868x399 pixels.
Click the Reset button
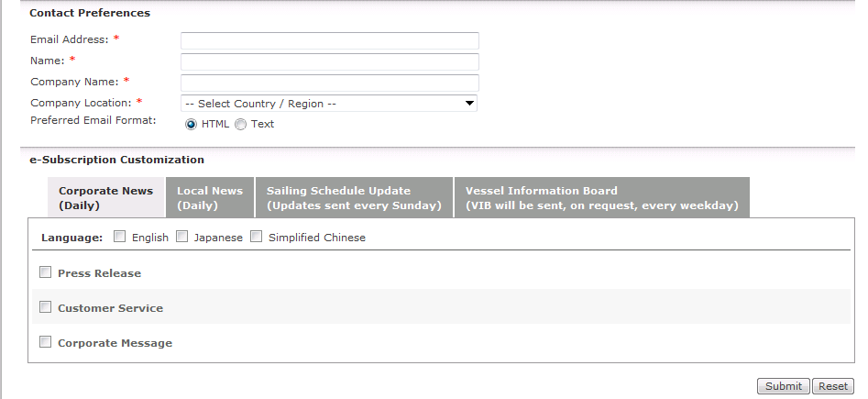tap(832, 386)
